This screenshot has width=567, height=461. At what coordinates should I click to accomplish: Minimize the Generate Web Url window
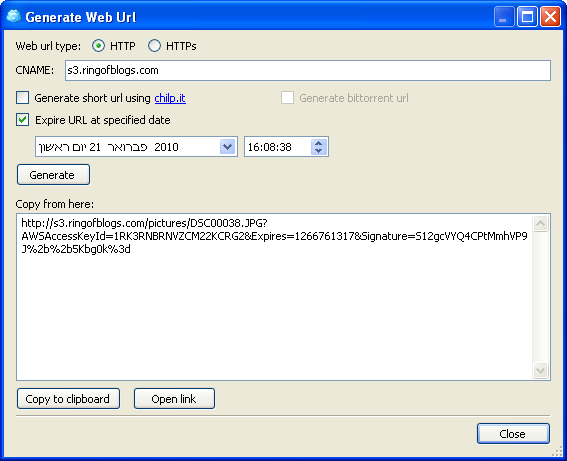(504, 17)
